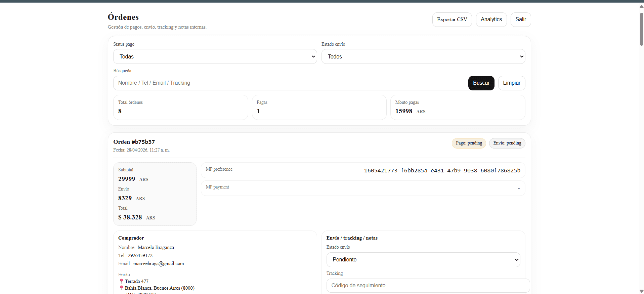Click the Órdenes page title

[123, 17]
